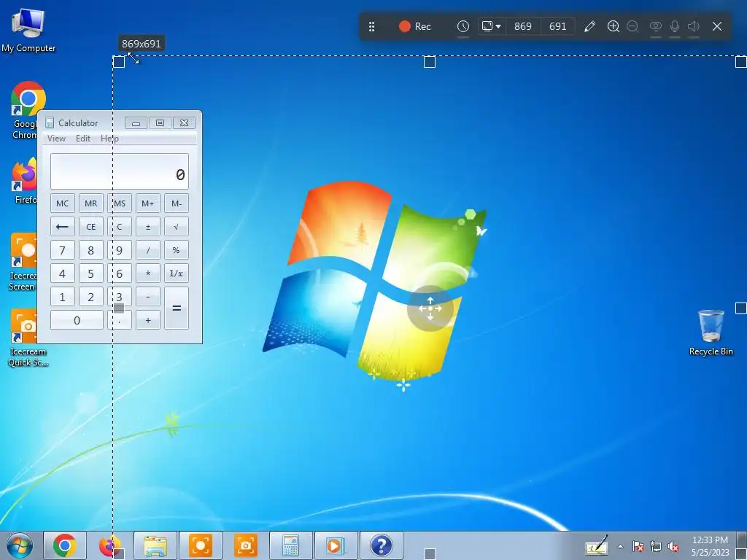Click the MR memory recall button
The image size is (747, 560).
(x=91, y=203)
